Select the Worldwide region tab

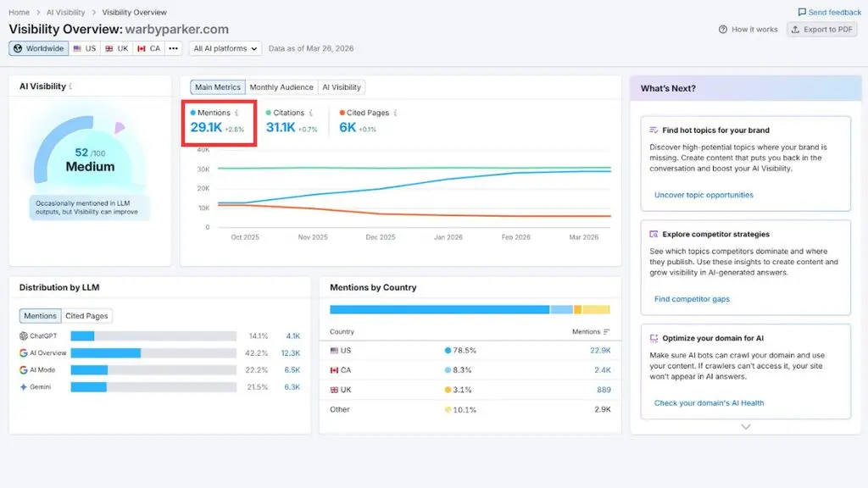pyautogui.click(x=39, y=48)
